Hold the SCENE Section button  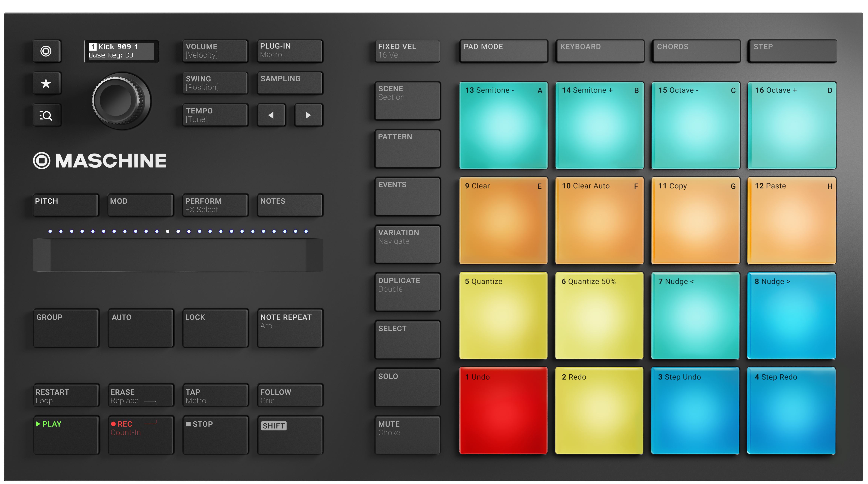(407, 101)
